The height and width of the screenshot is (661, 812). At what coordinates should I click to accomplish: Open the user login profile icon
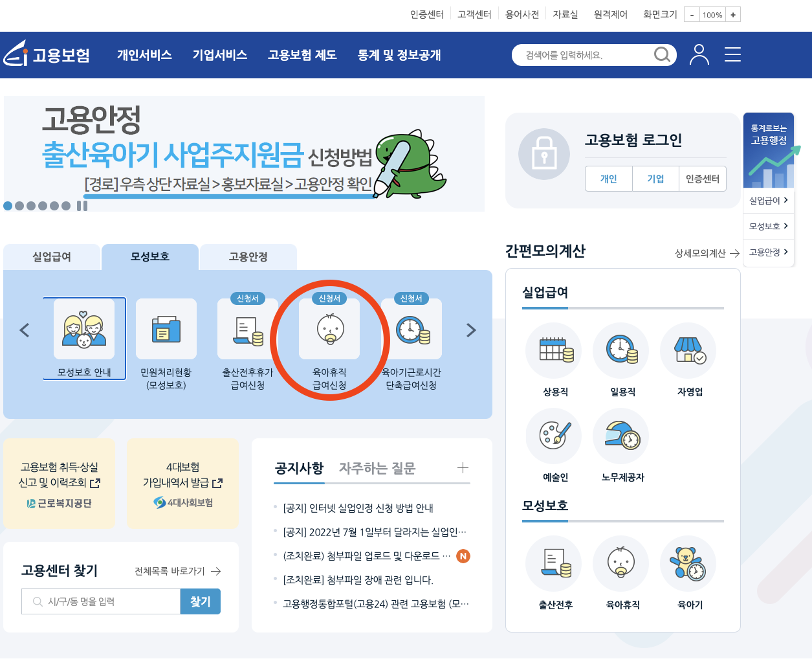[x=699, y=54]
